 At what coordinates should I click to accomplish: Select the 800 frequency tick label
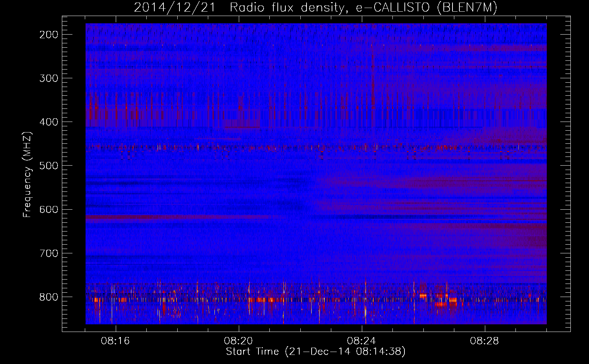pos(49,297)
